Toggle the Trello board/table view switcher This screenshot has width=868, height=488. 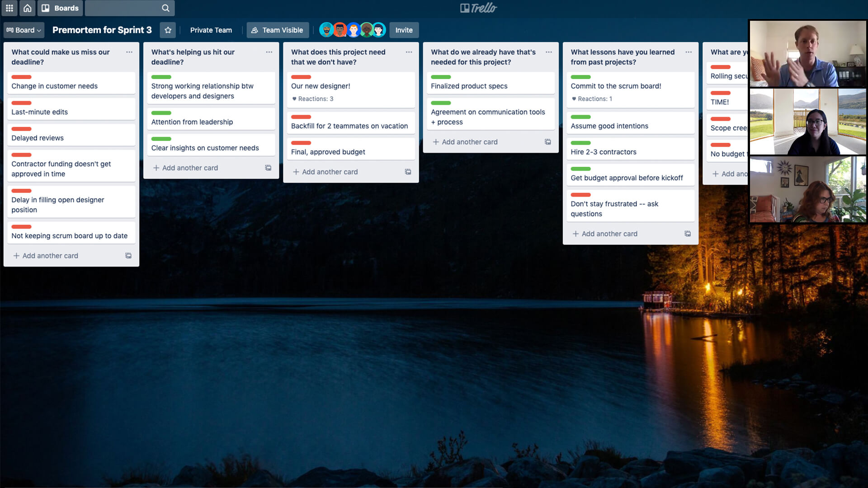23,30
